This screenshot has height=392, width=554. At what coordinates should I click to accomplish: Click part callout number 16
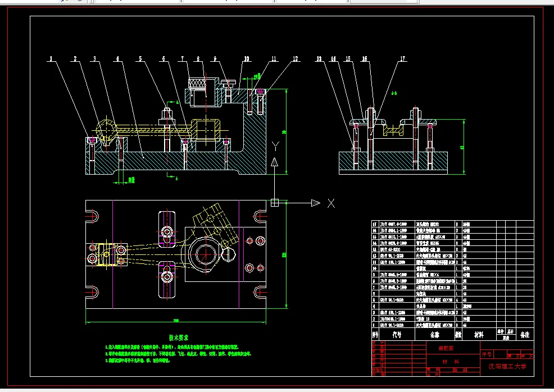coord(364,58)
